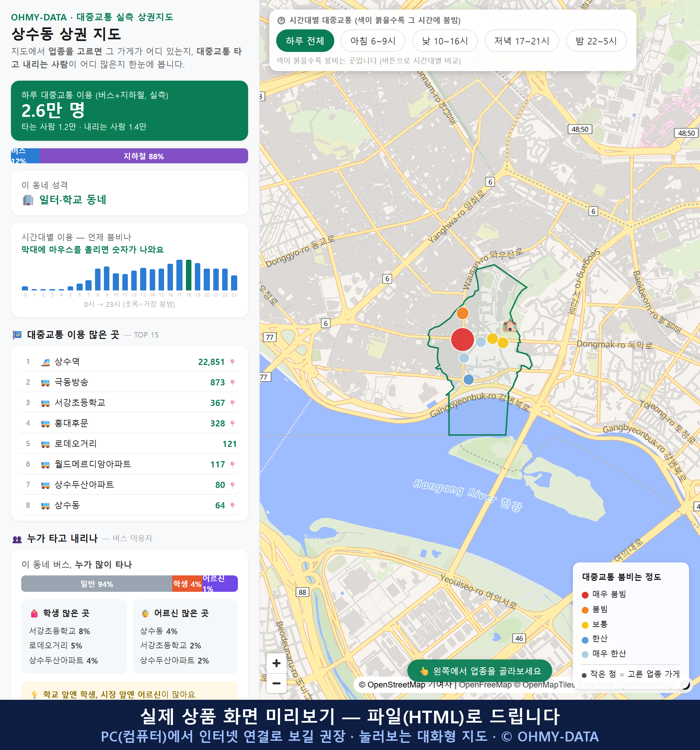
Task: Select the 로데오거리 list row
Action: pyautogui.click(x=130, y=444)
